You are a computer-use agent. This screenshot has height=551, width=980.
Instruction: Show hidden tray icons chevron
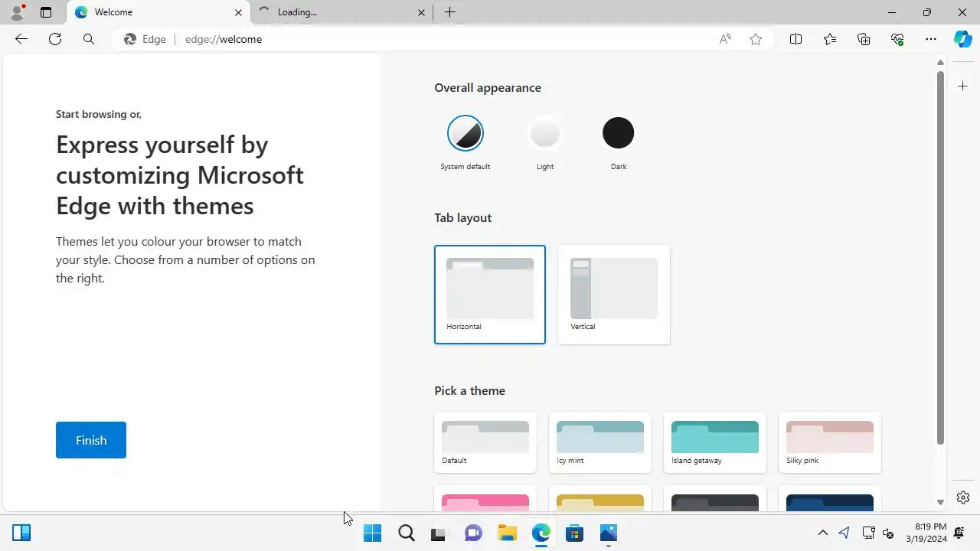(822, 533)
